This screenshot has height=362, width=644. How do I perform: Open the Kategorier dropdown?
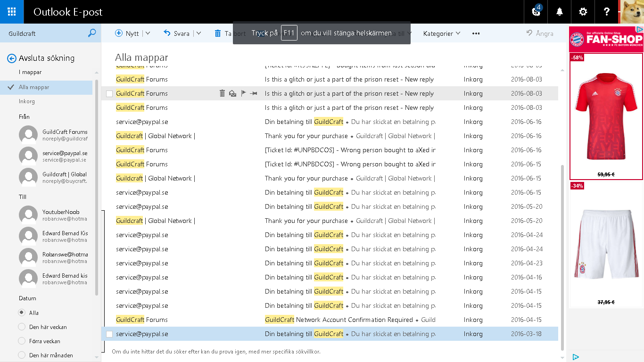click(x=442, y=33)
